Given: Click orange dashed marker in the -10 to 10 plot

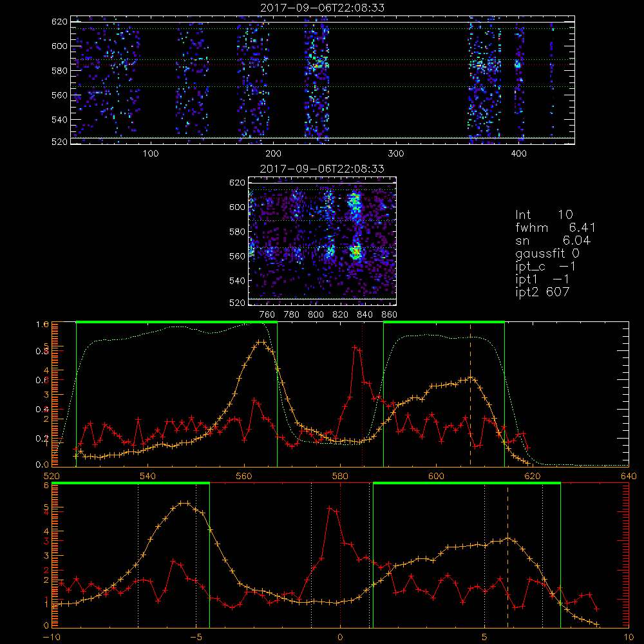Looking at the screenshot, I should (507, 556).
